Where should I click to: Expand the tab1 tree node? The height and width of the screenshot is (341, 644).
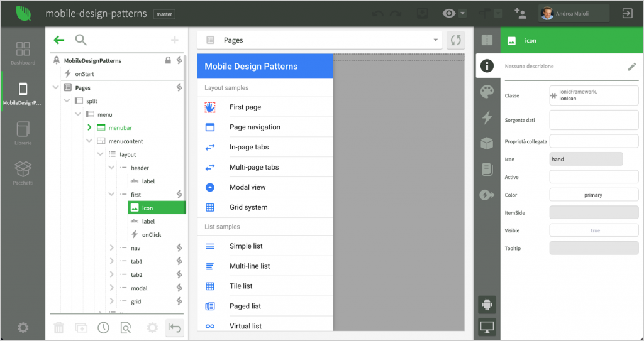click(111, 261)
